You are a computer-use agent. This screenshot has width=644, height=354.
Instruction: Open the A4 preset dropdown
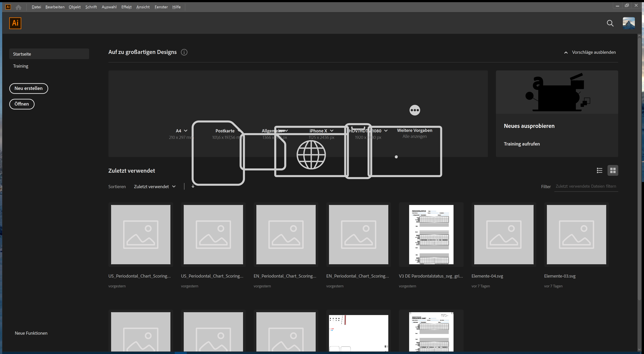click(x=186, y=131)
